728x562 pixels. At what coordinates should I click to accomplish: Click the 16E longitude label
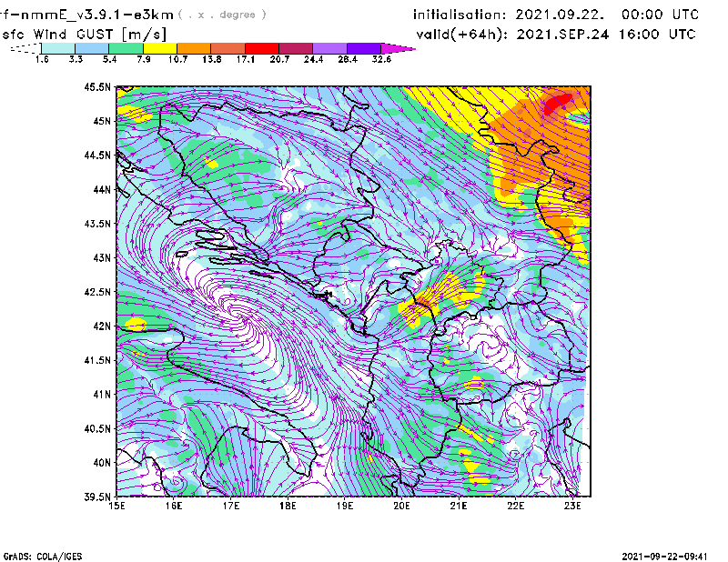(174, 506)
